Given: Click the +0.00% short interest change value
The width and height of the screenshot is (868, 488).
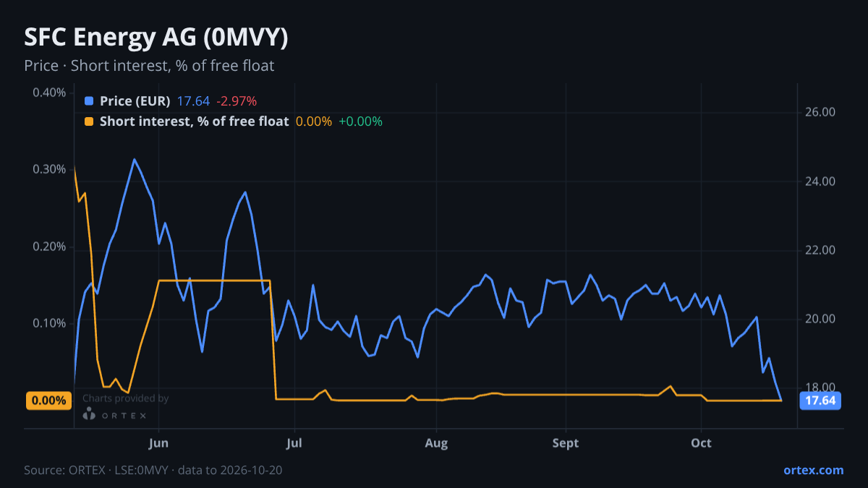Looking at the screenshot, I should [x=360, y=121].
